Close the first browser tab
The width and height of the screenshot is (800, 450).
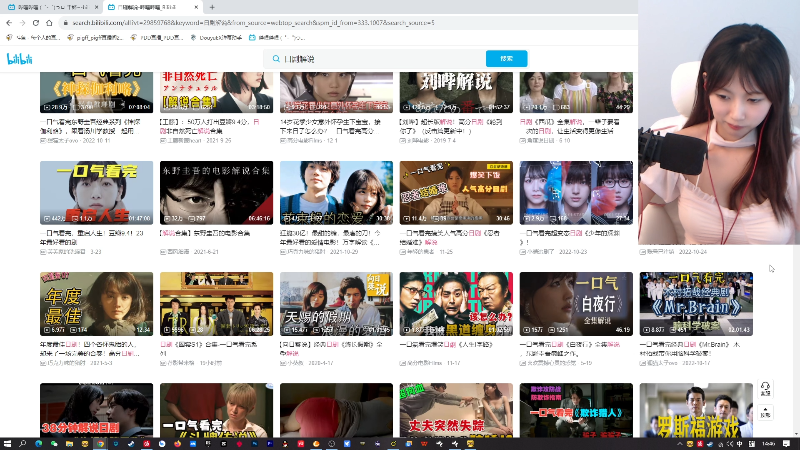96,7
